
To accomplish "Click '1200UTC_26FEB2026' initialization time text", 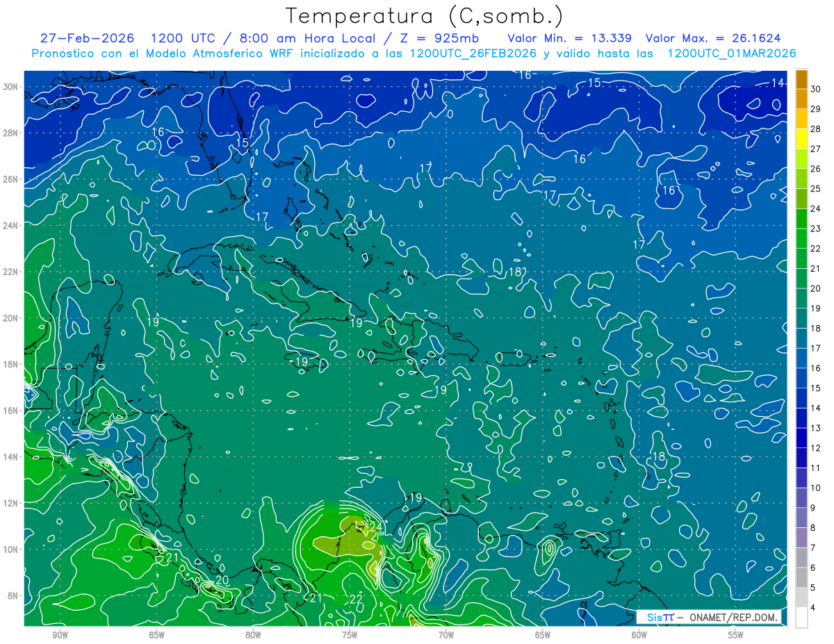I will pyautogui.click(x=473, y=53).
